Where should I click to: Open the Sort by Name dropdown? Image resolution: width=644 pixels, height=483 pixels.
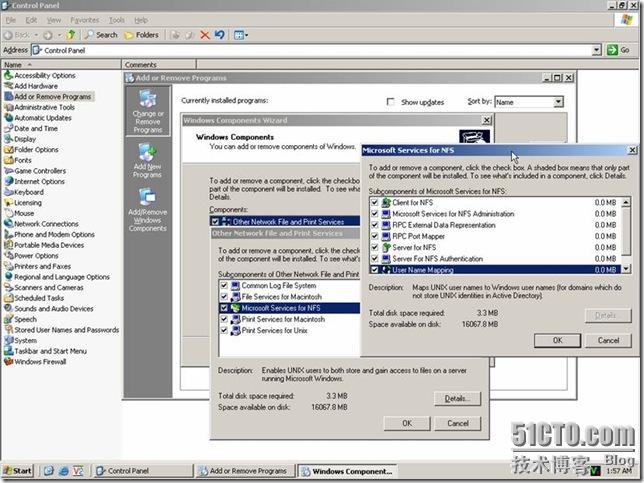click(x=558, y=102)
